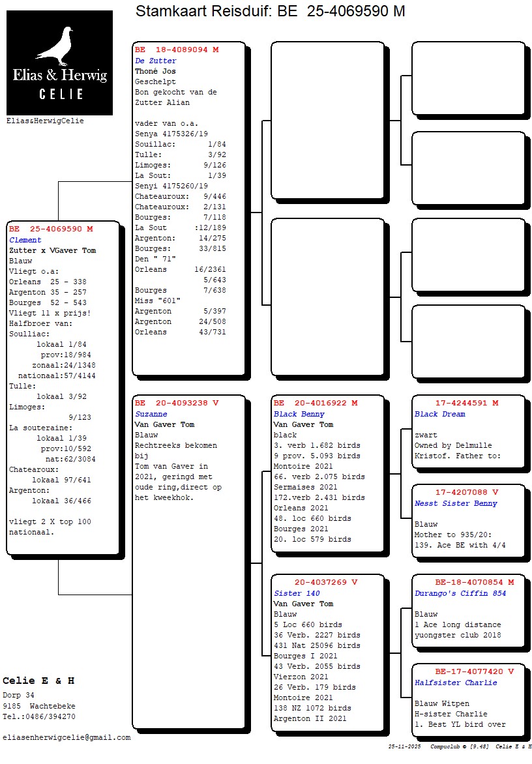Image resolution: width=532 pixels, height=764 pixels.
Task: Click ring number BE 18-4089094 M
Action: [177, 50]
